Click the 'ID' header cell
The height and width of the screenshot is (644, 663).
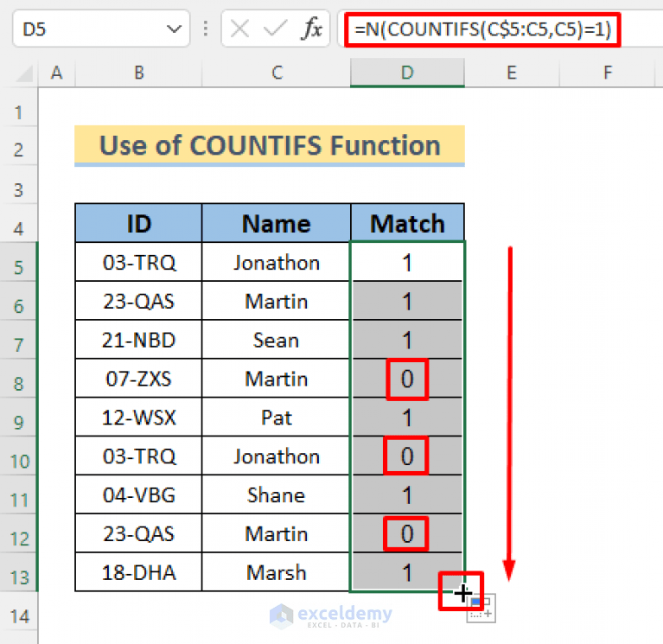pyautogui.click(x=138, y=223)
